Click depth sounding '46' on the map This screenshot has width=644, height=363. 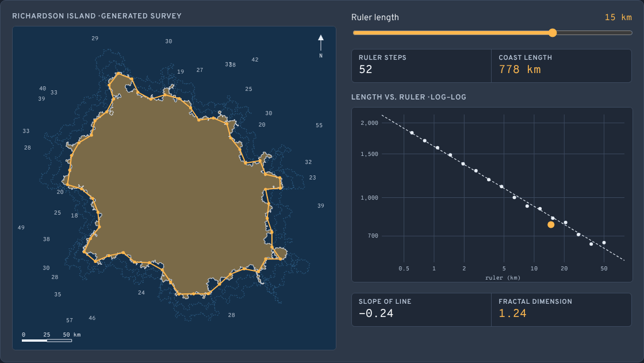tap(92, 318)
